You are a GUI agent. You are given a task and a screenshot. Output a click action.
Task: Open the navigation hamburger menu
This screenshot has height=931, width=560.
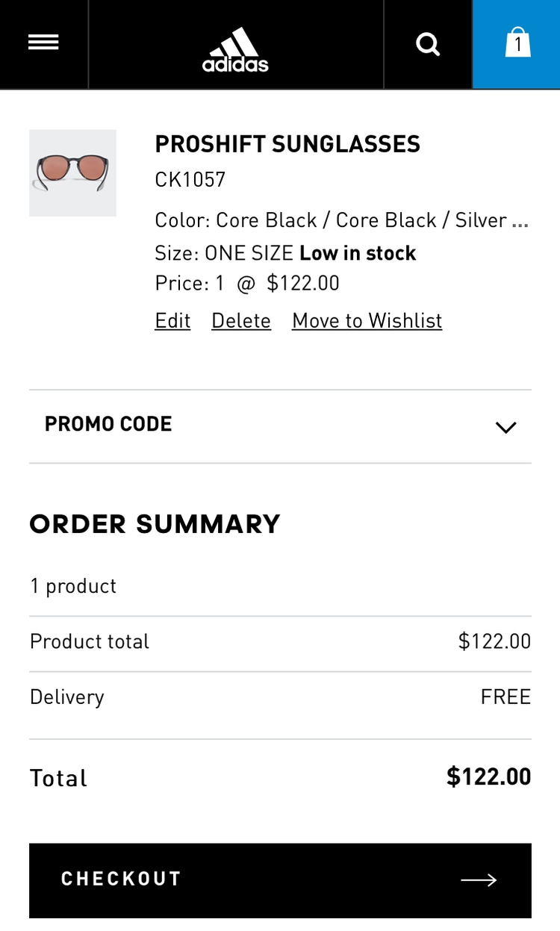43,42
